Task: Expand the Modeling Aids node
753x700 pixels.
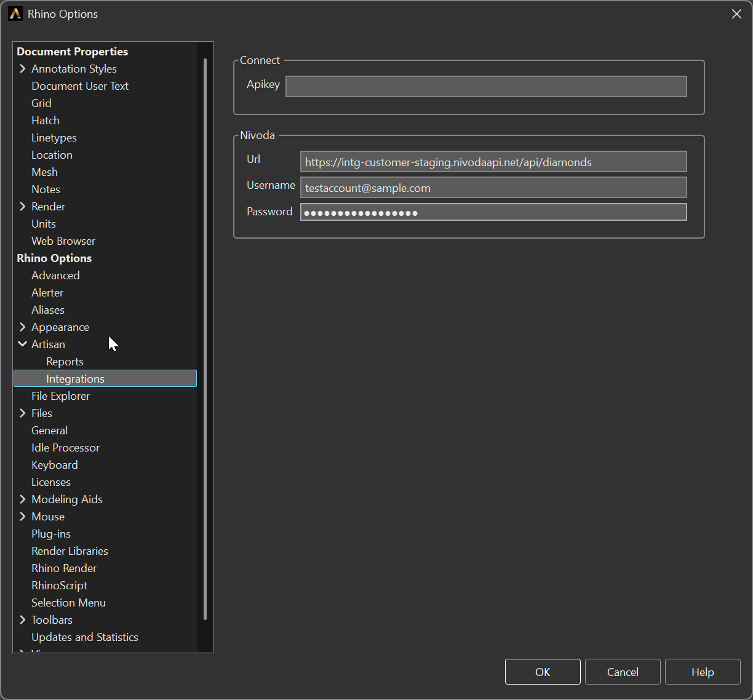Action: coord(23,499)
